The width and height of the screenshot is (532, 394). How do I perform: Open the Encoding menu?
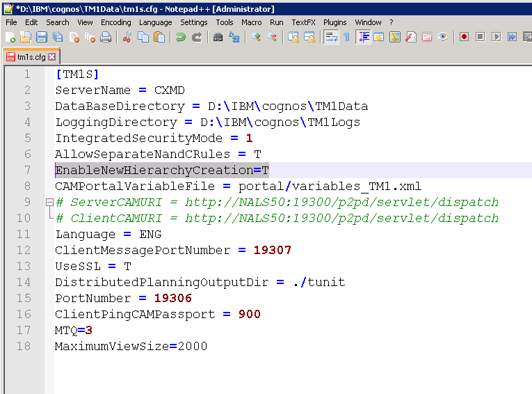(x=115, y=22)
